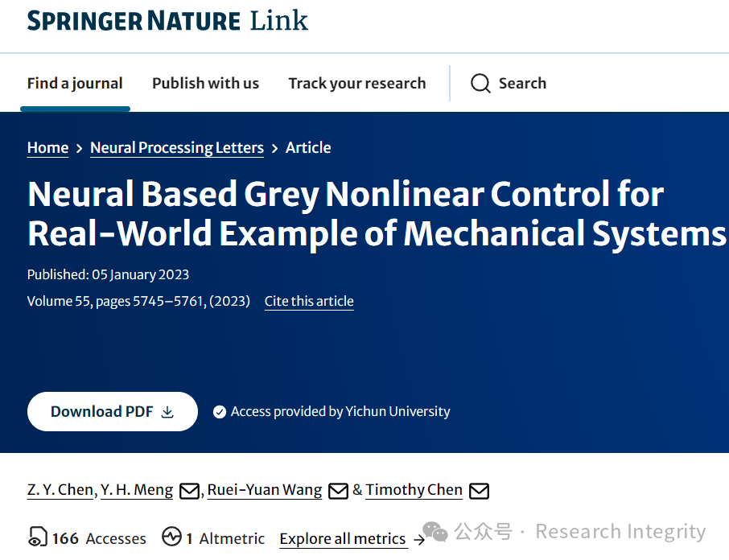Click the email envelope icon for Ruei-Yuan Wang

pos(338,491)
